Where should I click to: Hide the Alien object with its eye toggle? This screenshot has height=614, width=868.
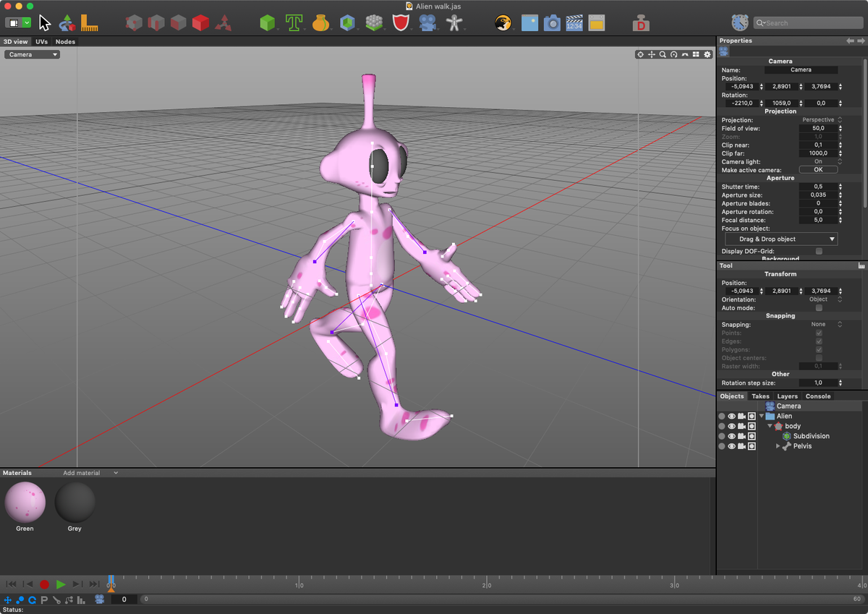point(731,416)
